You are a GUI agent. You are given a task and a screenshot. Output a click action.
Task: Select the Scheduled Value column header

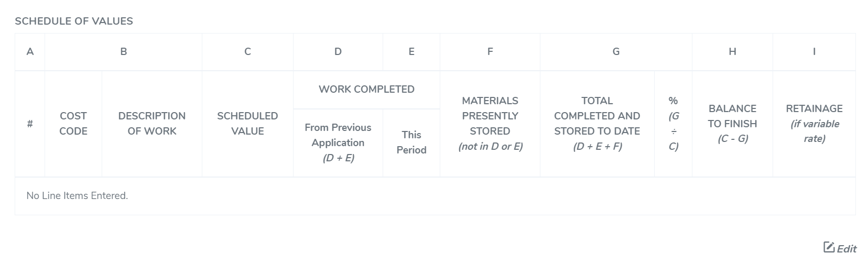tap(247, 124)
